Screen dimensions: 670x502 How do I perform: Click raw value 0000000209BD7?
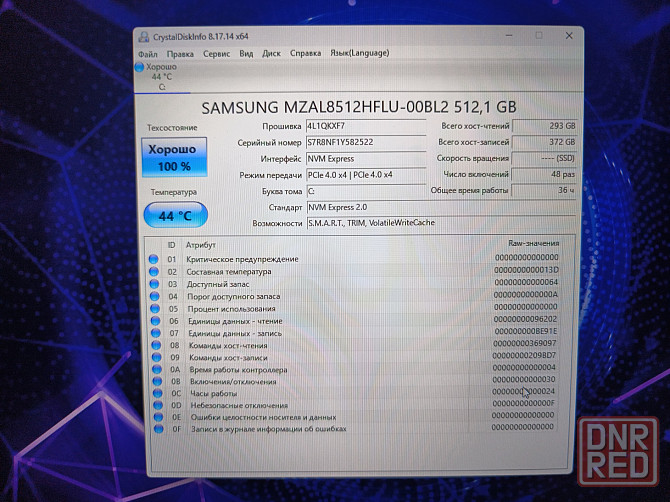(x=524, y=355)
